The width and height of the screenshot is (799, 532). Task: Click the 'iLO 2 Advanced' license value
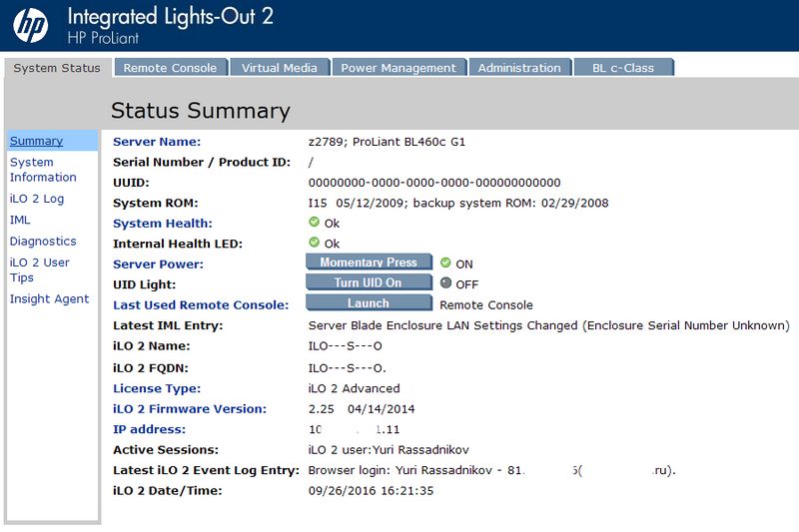[355, 388]
